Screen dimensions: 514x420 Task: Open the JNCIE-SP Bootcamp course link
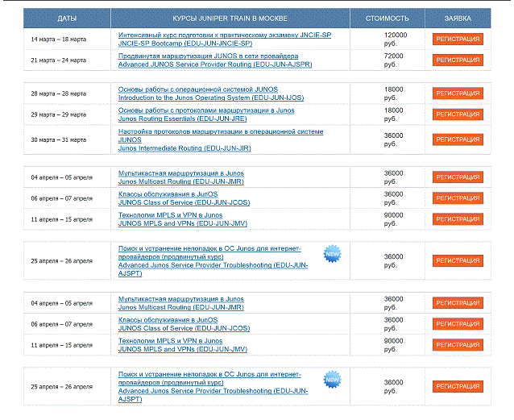tap(185, 44)
